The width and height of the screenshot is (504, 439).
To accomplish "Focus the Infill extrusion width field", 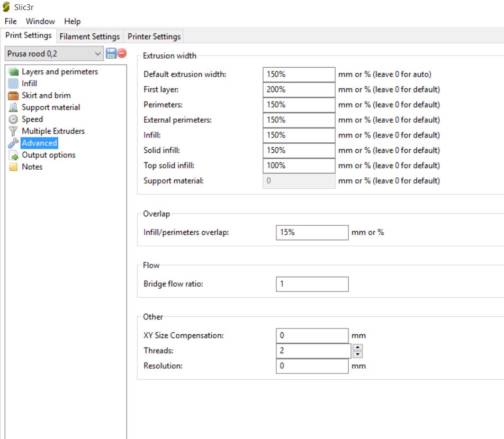I will click(299, 135).
